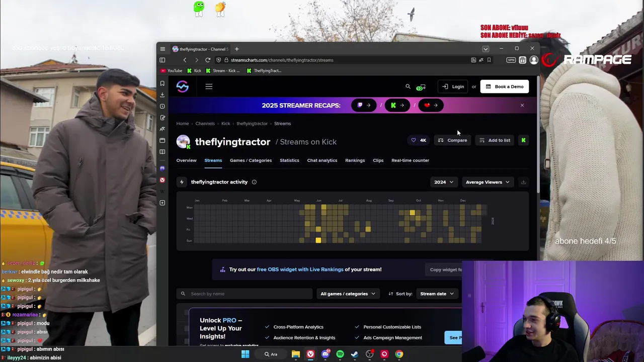Close the 2025 Streamer Recaps banner
The width and height of the screenshot is (644, 362).
pyautogui.click(x=522, y=105)
